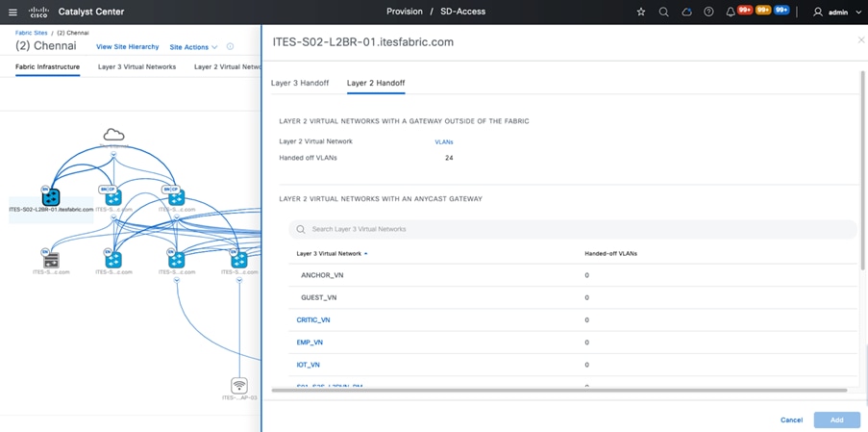Click search icon in Layer 3 Virtual Networks field
This screenshot has height=432, width=868.
point(301,229)
